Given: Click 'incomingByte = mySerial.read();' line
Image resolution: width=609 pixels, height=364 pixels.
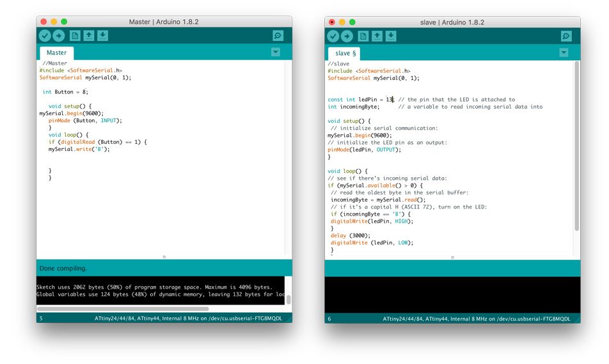Looking at the screenshot, I should pyautogui.click(x=378, y=200).
